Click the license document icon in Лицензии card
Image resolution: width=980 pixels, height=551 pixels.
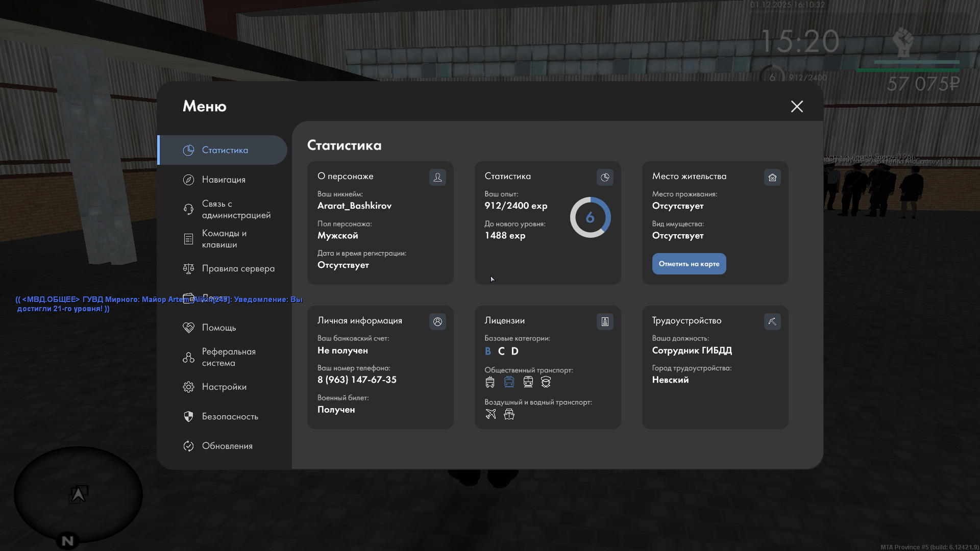click(x=605, y=321)
